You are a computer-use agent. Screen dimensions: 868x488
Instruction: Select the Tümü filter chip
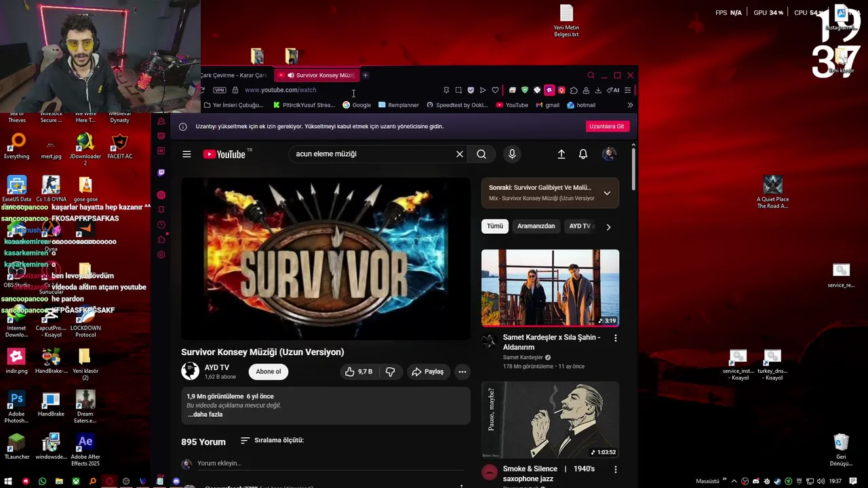coord(495,226)
